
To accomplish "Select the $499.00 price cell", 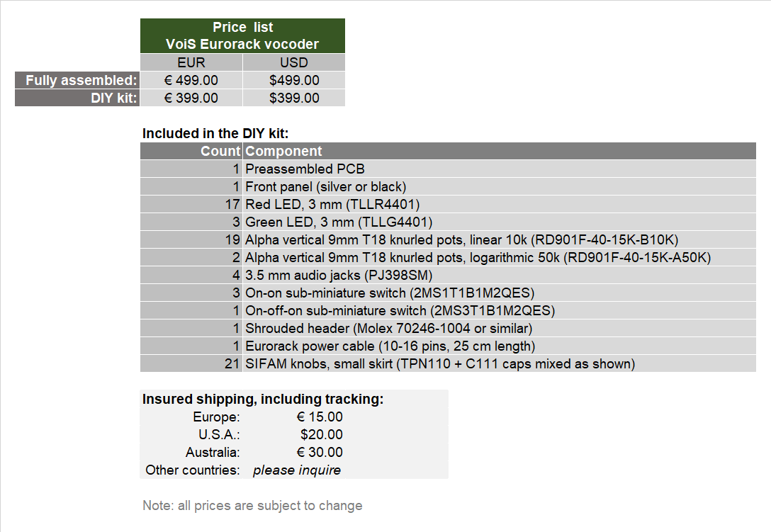I will pyautogui.click(x=294, y=80).
